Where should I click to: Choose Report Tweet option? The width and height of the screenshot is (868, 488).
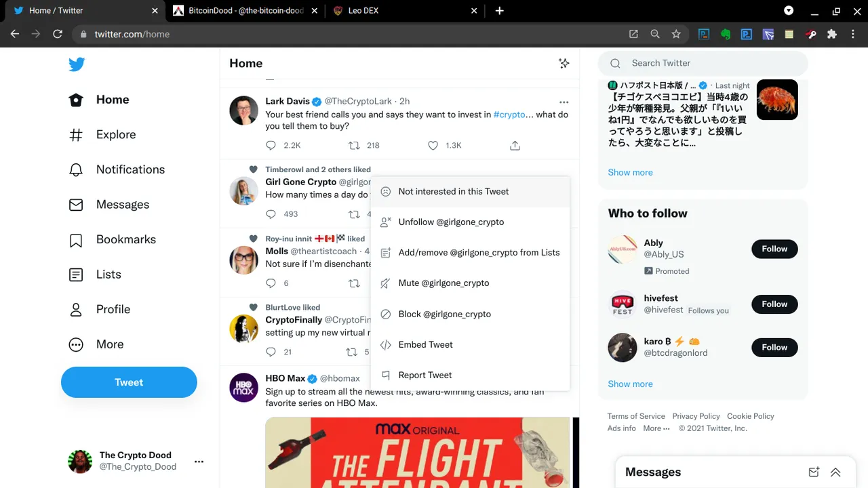tap(470, 375)
